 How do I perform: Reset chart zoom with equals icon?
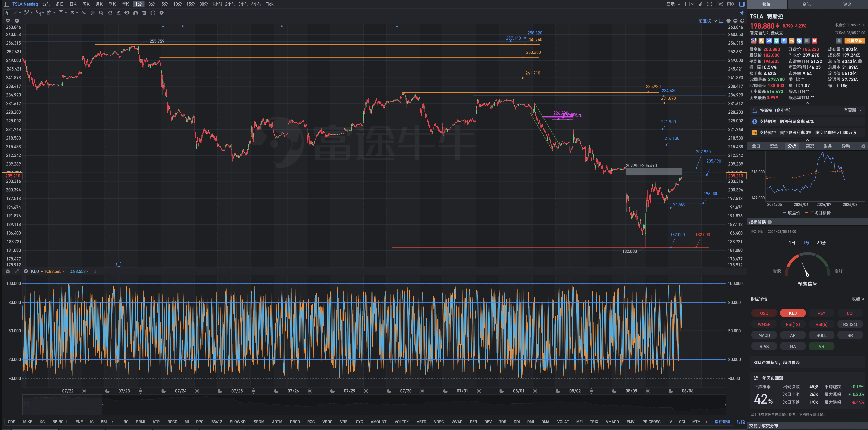(729, 21)
